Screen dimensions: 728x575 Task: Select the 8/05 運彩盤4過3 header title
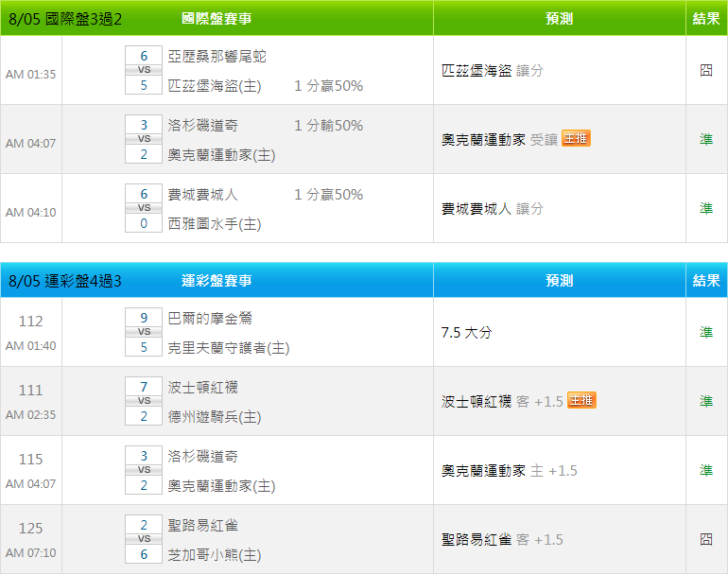coord(65,281)
